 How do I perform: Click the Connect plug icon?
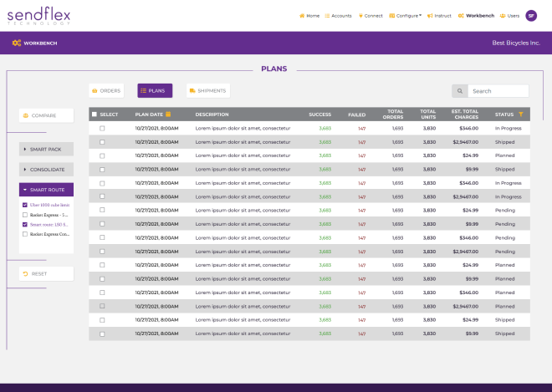[x=360, y=15]
